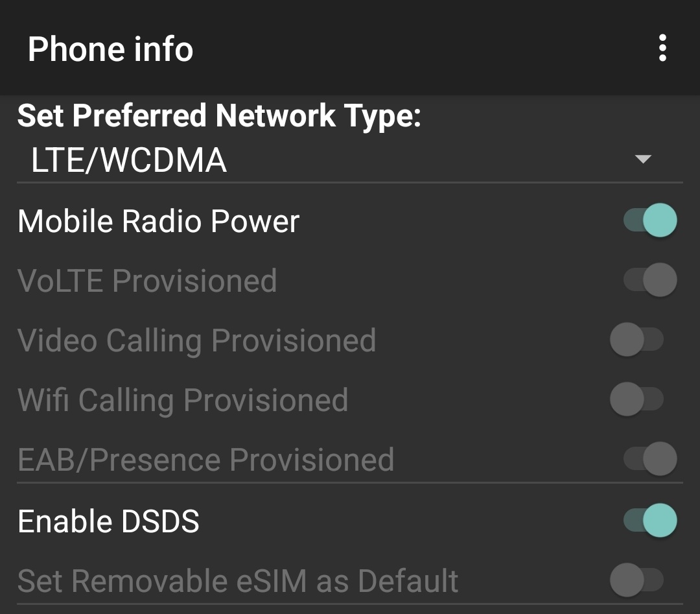Click the "Video Calling Provisioned" text label
This screenshot has height=614, width=700.
coord(196,340)
